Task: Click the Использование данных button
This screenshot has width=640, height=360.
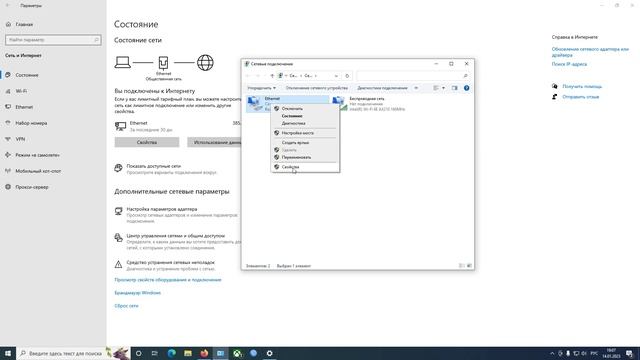Action: click(x=214, y=142)
